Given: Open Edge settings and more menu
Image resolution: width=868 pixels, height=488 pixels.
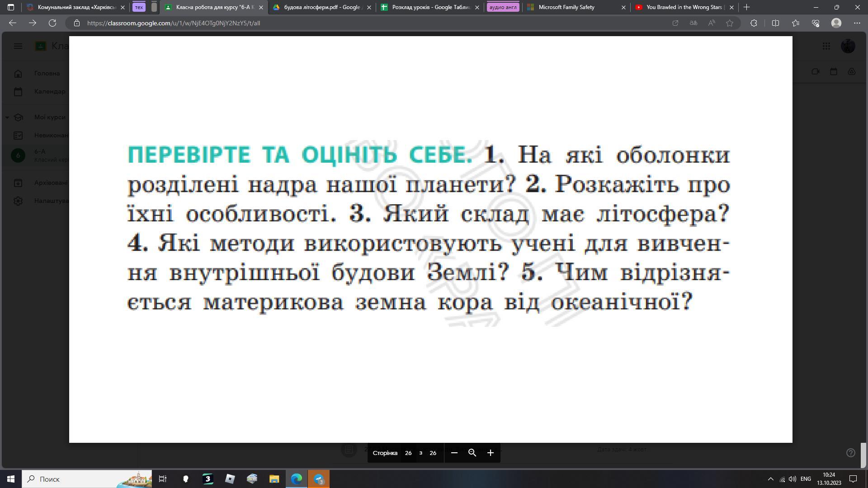Looking at the screenshot, I should coord(857,23).
